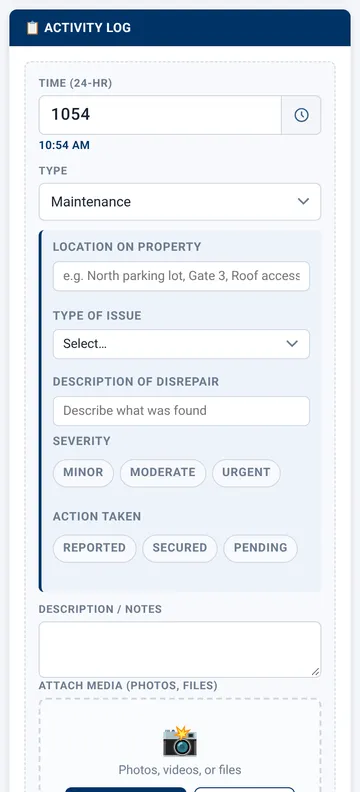Image resolution: width=360 pixels, height=792 pixels.
Task: Click the Activity Log header bar
Action: click(180, 28)
